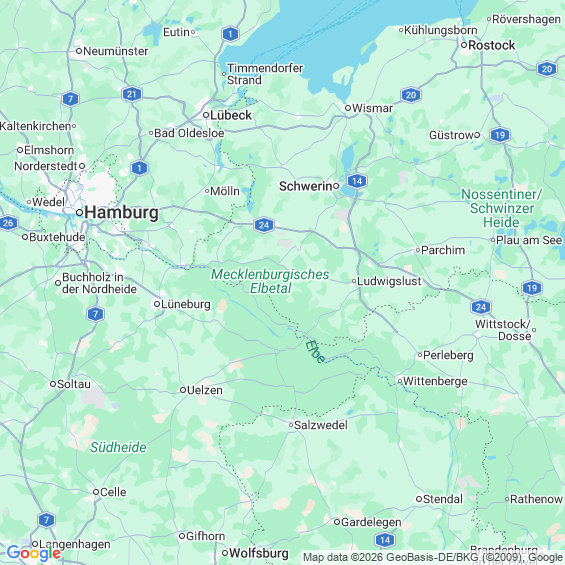Screen dimensions: 565x565
Task: Select the Wolfsburg city label
Action: (x=259, y=553)
